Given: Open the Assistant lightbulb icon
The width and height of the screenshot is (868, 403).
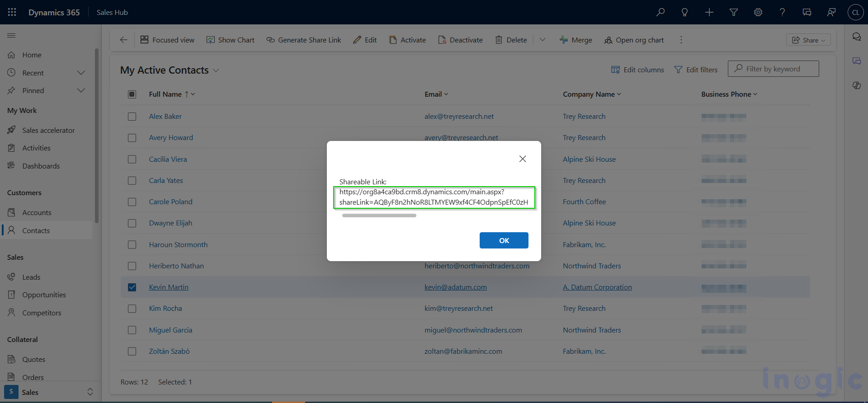Looking at the screenshot, I should (x=685, y=12).
